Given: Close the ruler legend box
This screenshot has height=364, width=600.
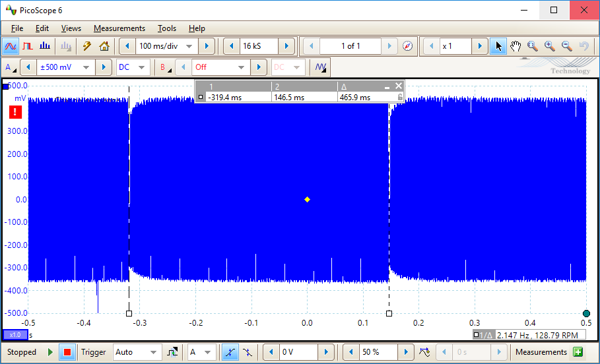Looking at the screenshot, I should 398,86.
